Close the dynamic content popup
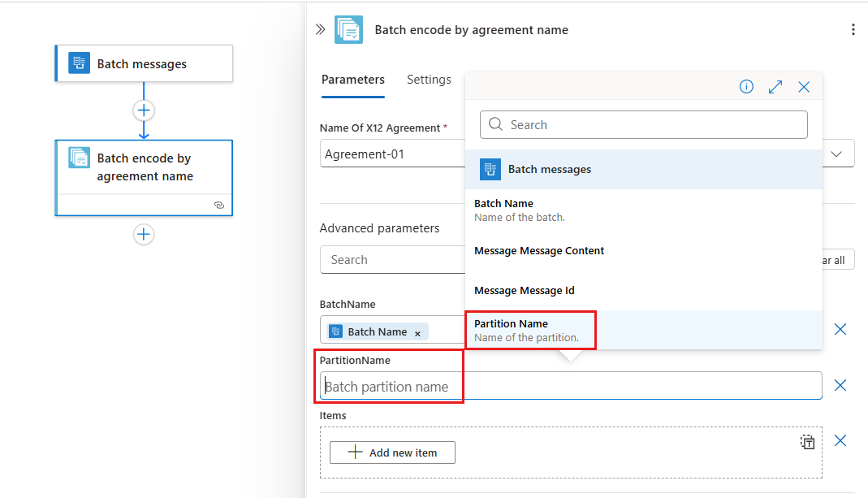The width and height of the screenshot is (868, 498). 804,87
